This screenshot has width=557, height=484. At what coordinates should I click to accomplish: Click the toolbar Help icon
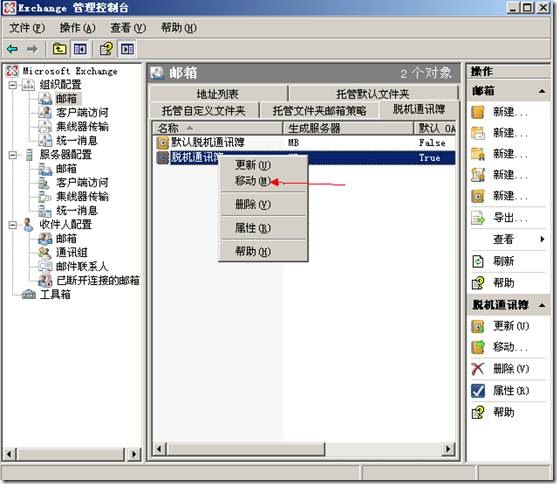(106, 49)
